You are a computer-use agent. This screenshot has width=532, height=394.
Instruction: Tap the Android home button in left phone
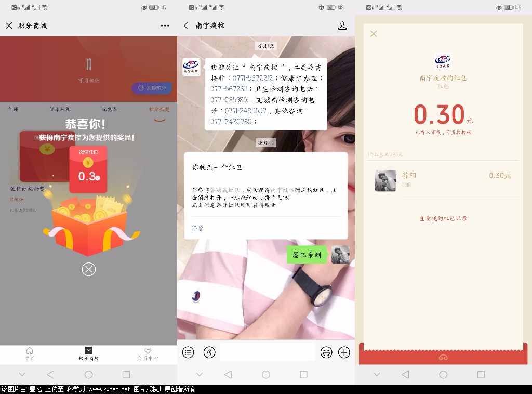pyautogui.click(x=88, y=374)
